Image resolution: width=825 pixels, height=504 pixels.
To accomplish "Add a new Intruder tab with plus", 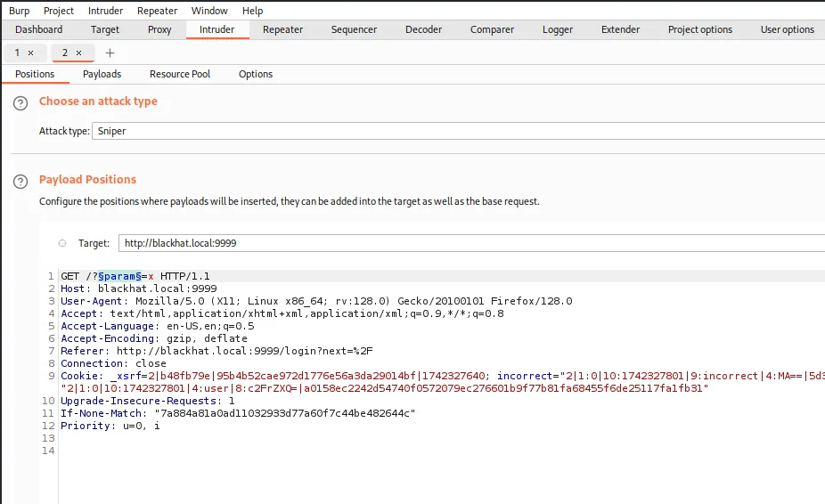I will 110,53.
